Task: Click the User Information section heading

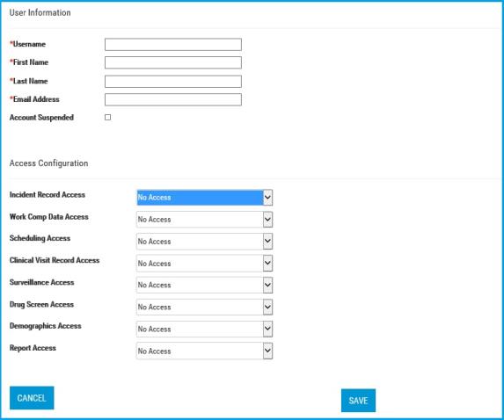Action: click(40, 12)
